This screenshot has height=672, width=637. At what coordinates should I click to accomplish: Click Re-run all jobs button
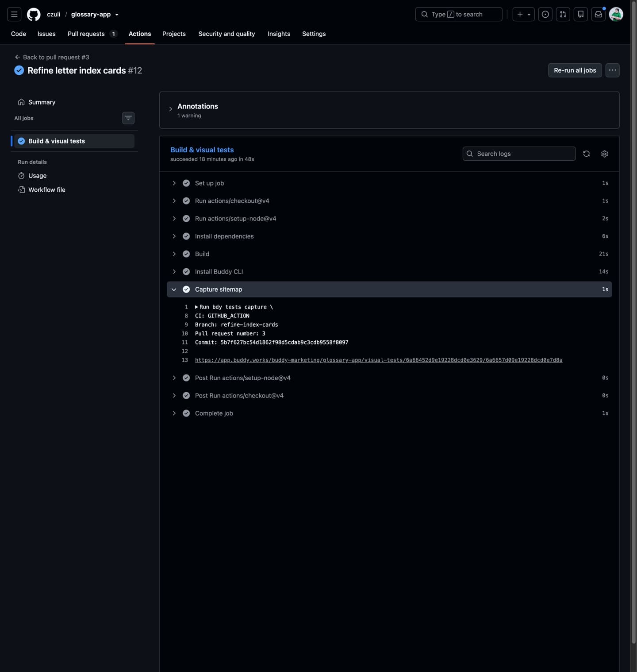[x=575, y=70]
